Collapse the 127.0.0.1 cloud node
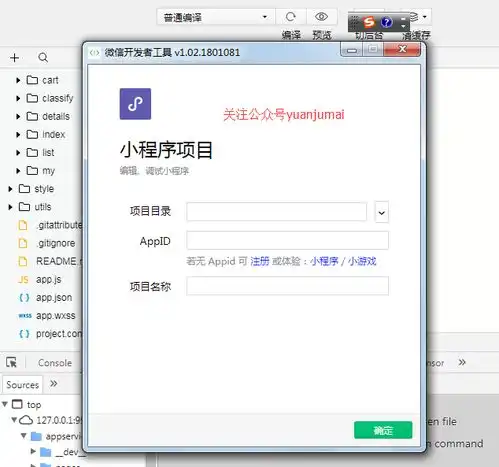The width and height of the screenshot is (499, 467). (x=14, y=420)
